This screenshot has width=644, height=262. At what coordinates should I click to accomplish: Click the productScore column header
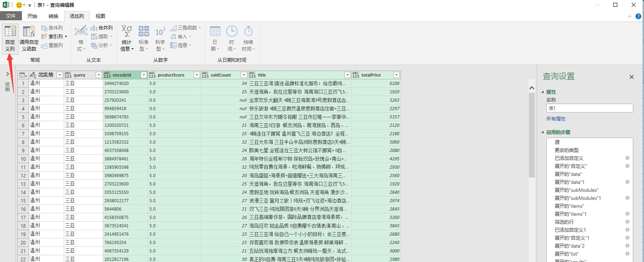click(x=174, y=75)
